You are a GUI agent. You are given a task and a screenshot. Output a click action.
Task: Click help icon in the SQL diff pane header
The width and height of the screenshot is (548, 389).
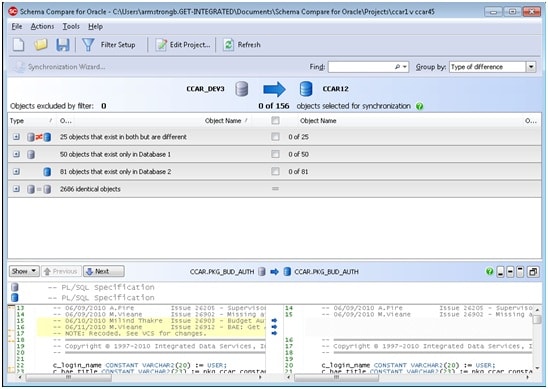pos(490,271)
